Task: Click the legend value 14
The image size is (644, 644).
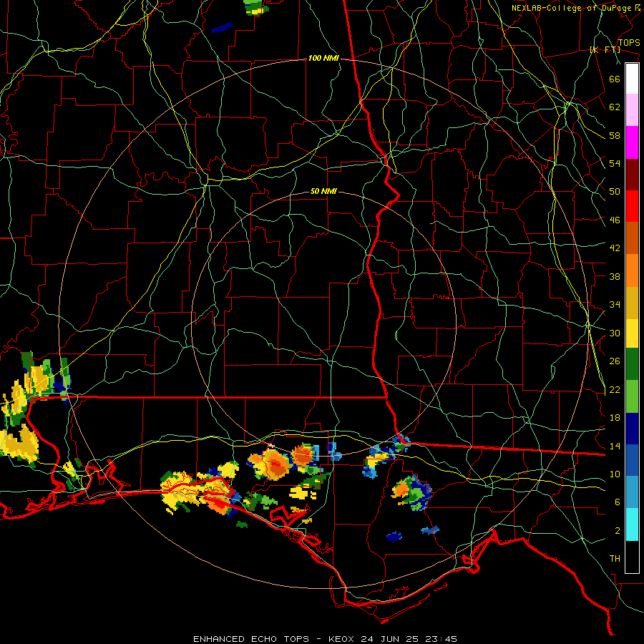Action: click(615, 446)
